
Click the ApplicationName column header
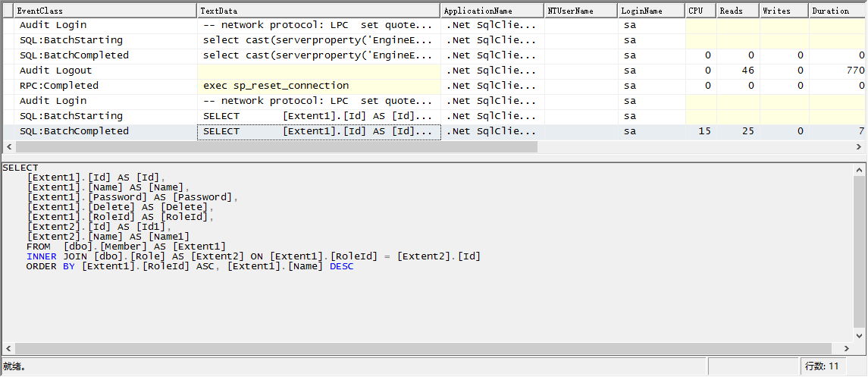tap(492, 11)
